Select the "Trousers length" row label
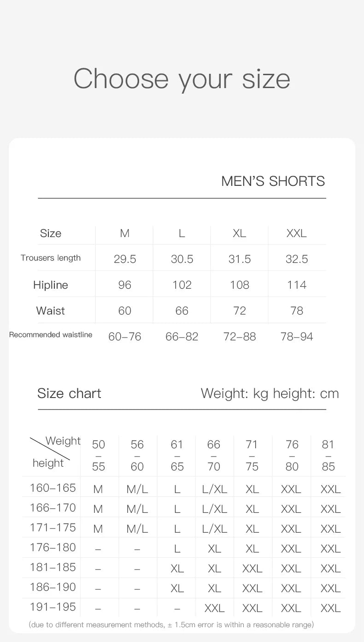 [x=51, y=258]
